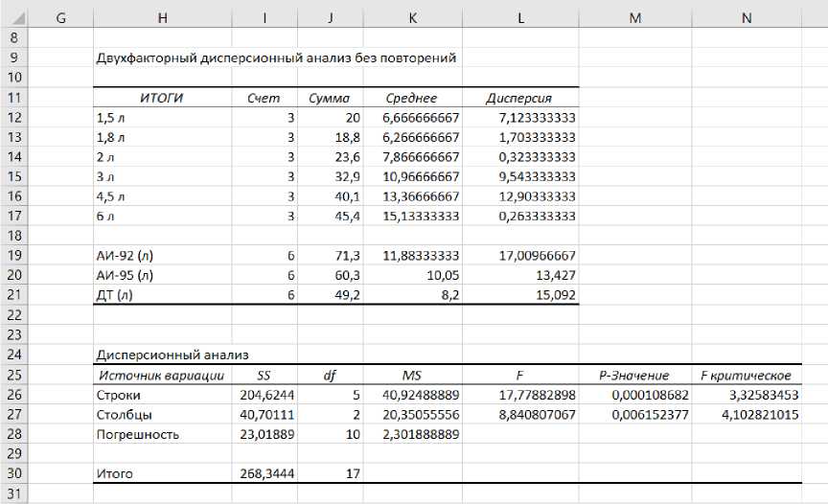Image resolution: width=828 pixels, height=504 pixels.
Task: Click the 'АИ-92 (л)' cell
Action: click(161, 257)
